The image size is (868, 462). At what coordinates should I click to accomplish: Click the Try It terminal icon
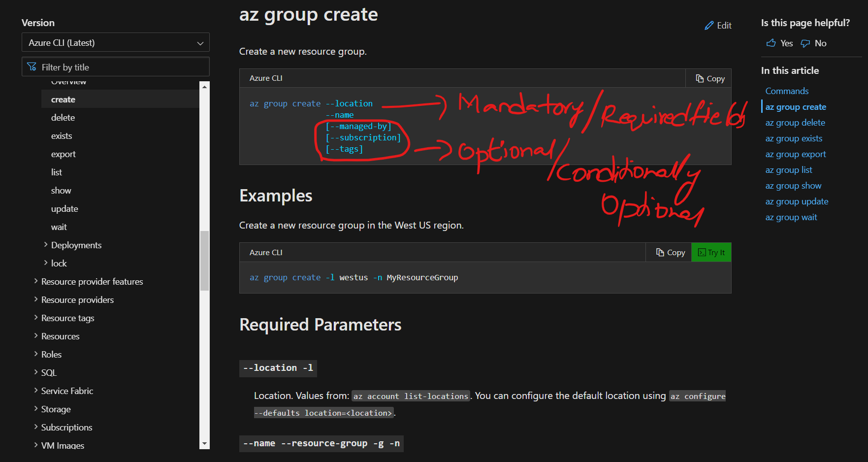click(702, 252)
